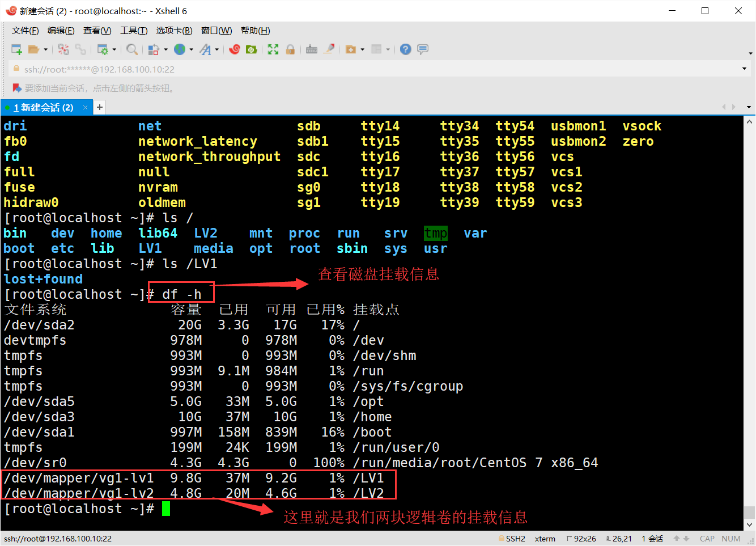Image resolution: width=756 pixels, height=546 pixels.
Task: Click the keyboard Key Mapping icon
Action: coord(312,49)
